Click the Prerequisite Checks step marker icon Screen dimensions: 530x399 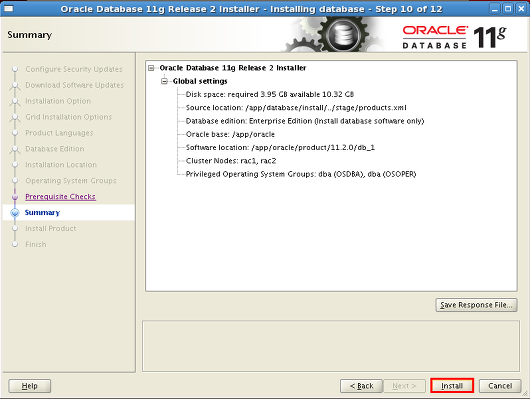click(15, 197)
